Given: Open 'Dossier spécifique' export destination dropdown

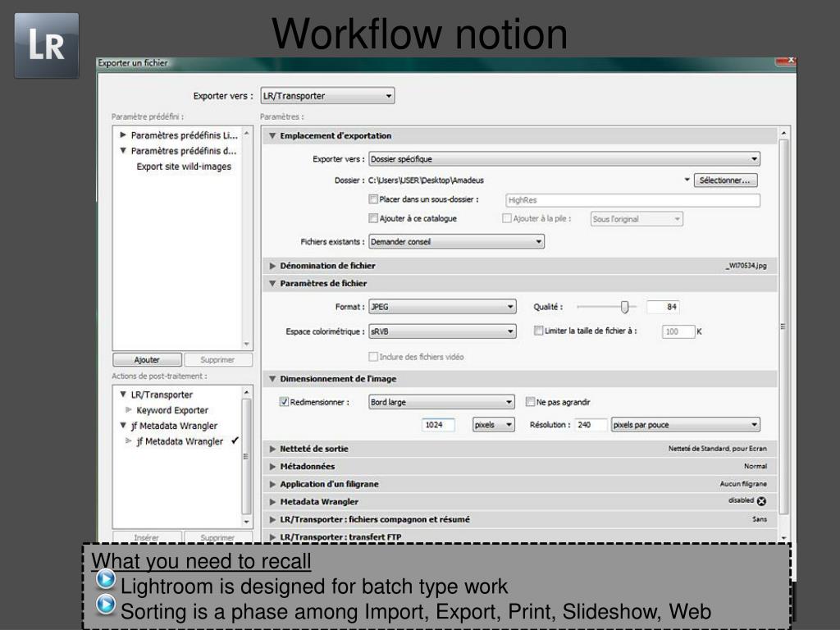Looking at the screenshot, I should (x=564, y=159).
